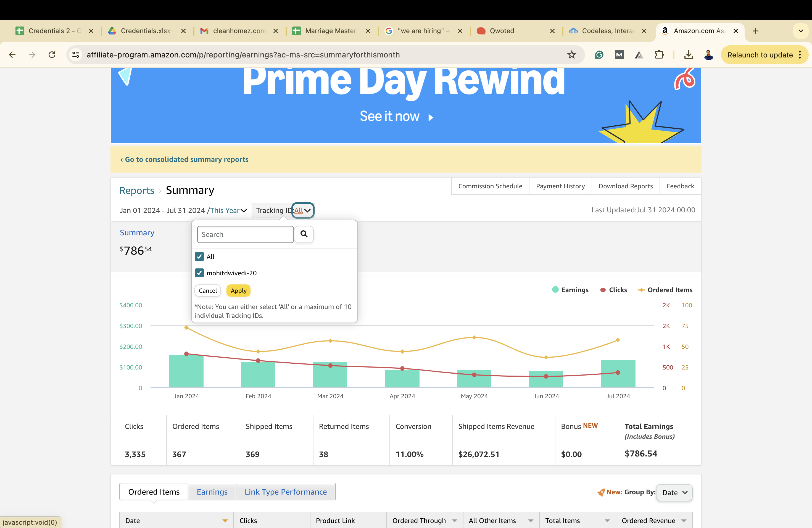The height and width of the screenshot is (528, 812).
Task: Toggle Clicks series in chart legend
Action: (x=613, y=290)
